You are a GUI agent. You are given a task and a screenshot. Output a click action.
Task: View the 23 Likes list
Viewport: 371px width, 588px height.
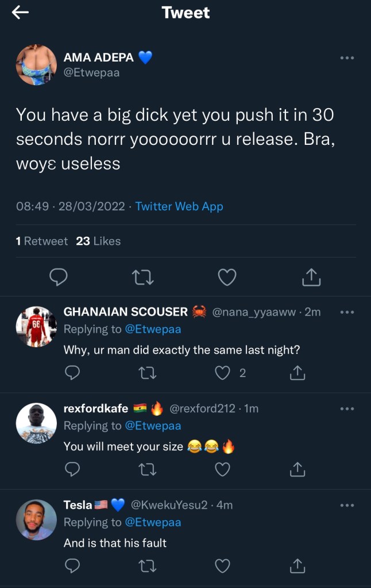tap(98, 241)
